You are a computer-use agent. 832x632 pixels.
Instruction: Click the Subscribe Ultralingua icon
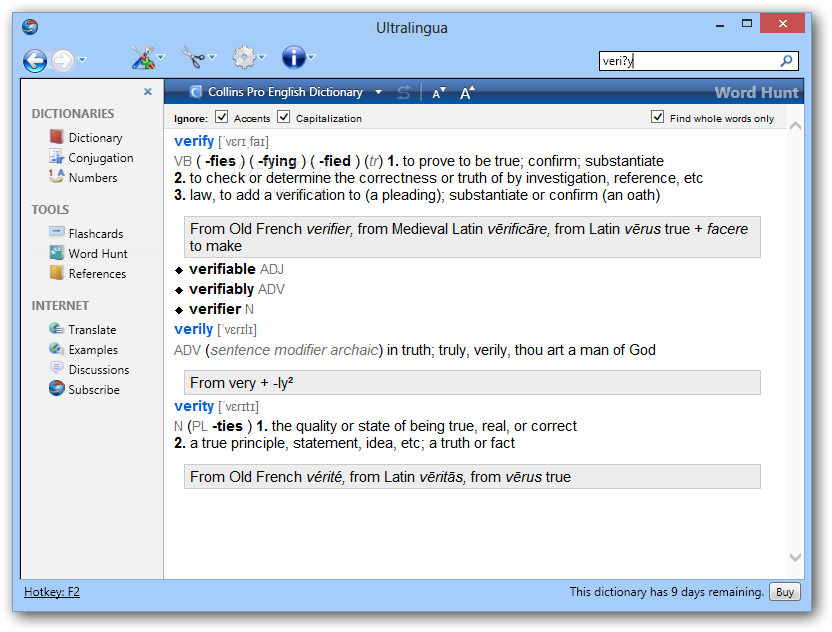tap(56, 388)
